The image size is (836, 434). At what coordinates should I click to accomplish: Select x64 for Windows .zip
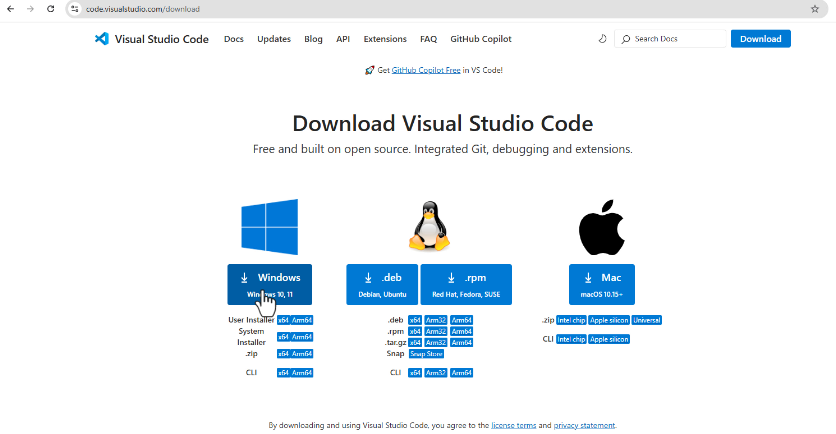coord(283,354)
